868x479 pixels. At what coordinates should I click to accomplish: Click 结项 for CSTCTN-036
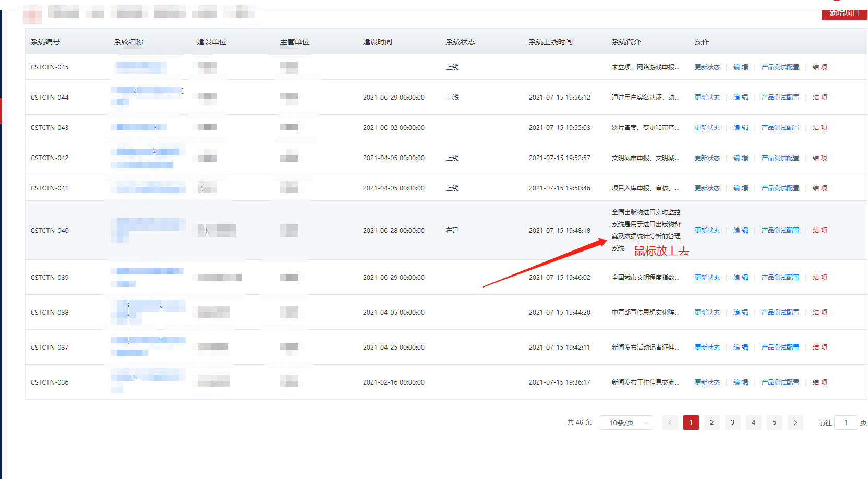click(x=819, y=382)
